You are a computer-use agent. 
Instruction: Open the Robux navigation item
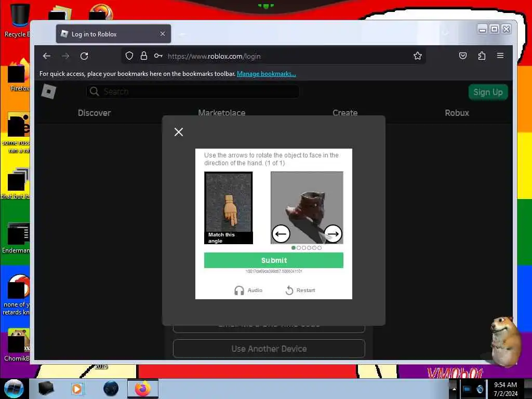[x=457, y=113]
